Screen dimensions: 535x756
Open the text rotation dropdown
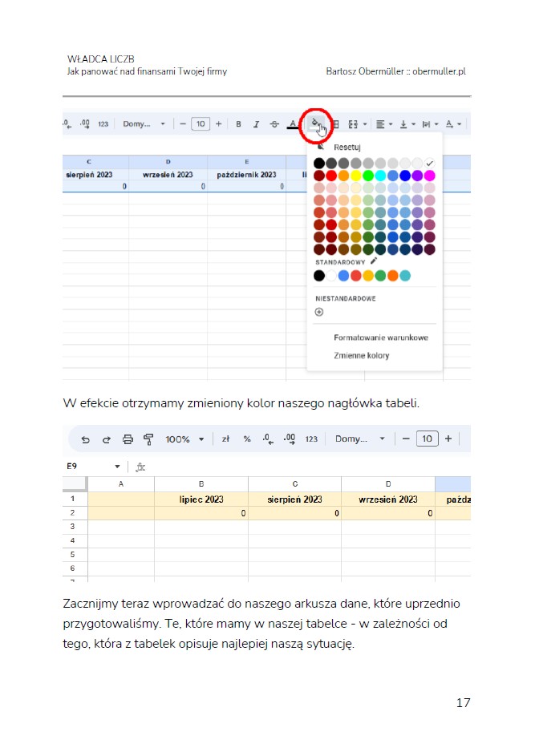click(x=453, y=124)
